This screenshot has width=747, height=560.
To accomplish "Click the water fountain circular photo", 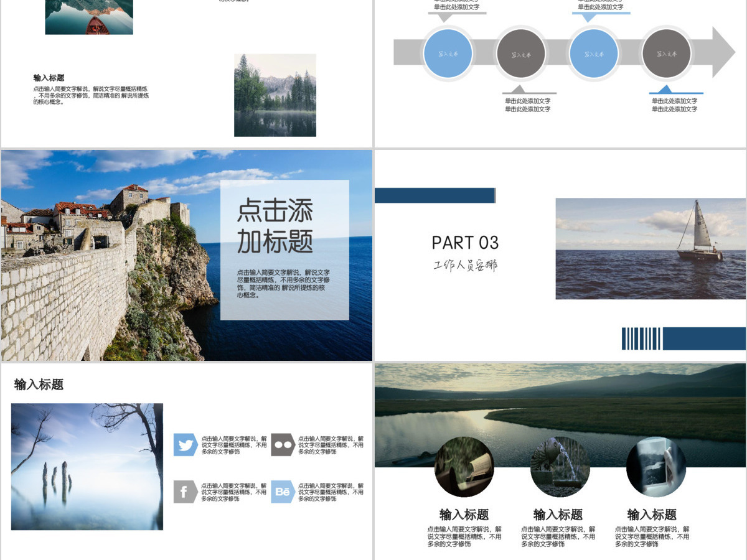I will (560, 467).
